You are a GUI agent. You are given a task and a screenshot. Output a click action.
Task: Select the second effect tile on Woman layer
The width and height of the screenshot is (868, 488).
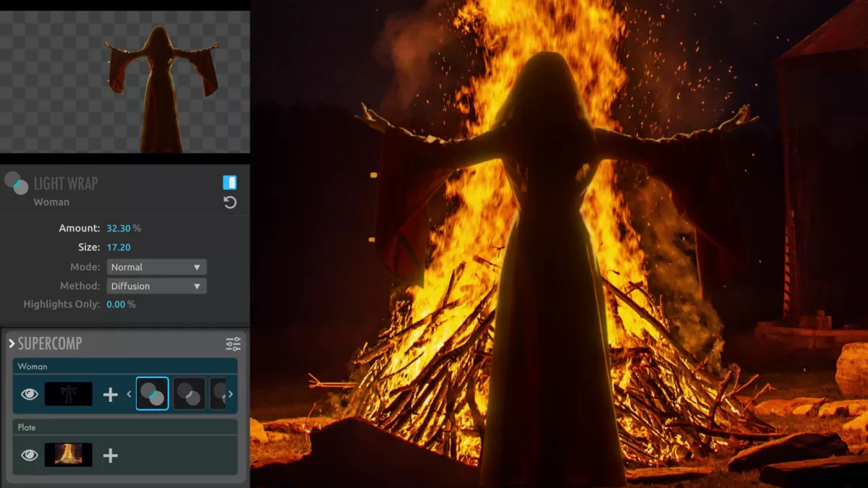click(x=189, y=394)
